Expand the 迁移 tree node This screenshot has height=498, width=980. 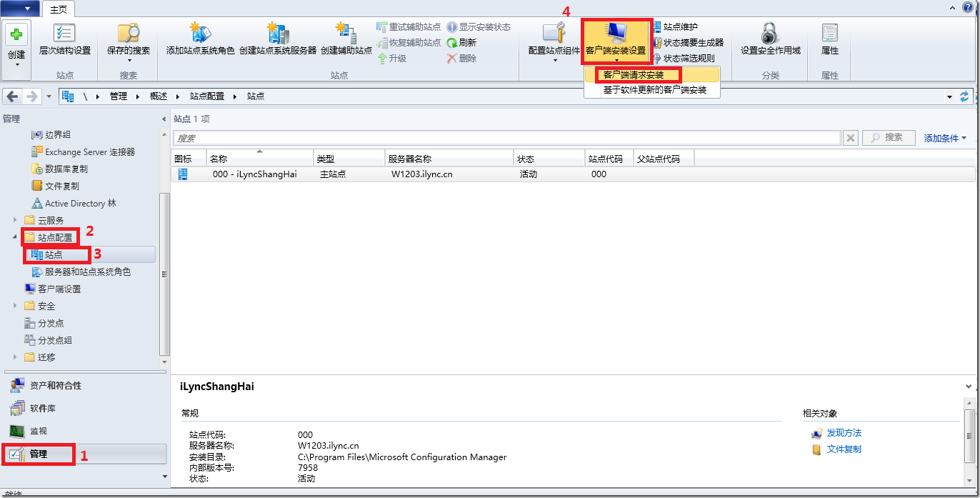click(x=16, y=357)
